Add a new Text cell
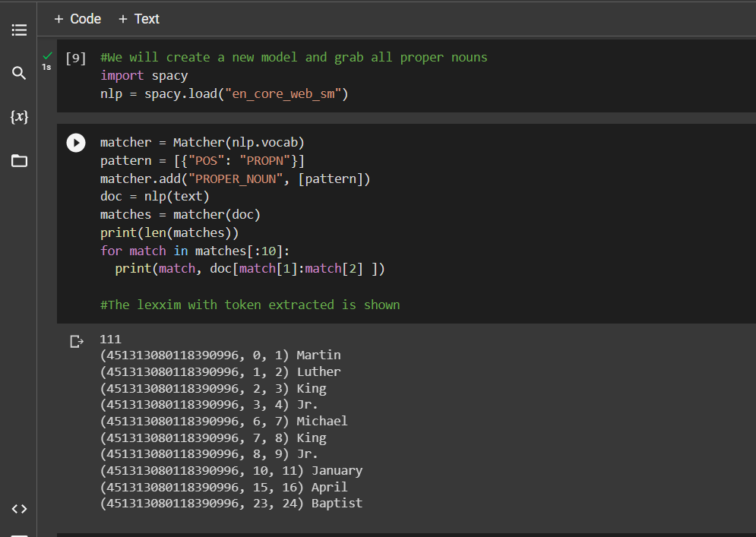Image resolution: width=756 pixels, height=537 pixels. pyautogui.click(x=139, y=19)
